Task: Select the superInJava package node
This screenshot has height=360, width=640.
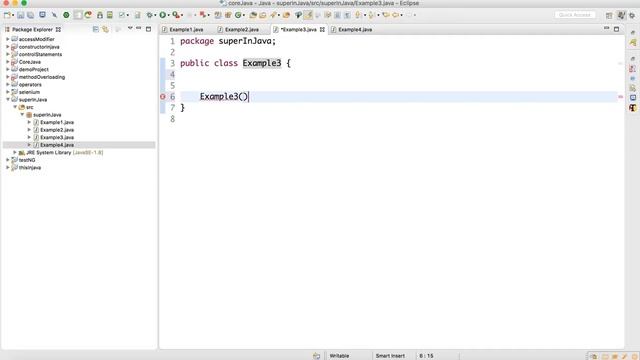Action: [47, 115]
